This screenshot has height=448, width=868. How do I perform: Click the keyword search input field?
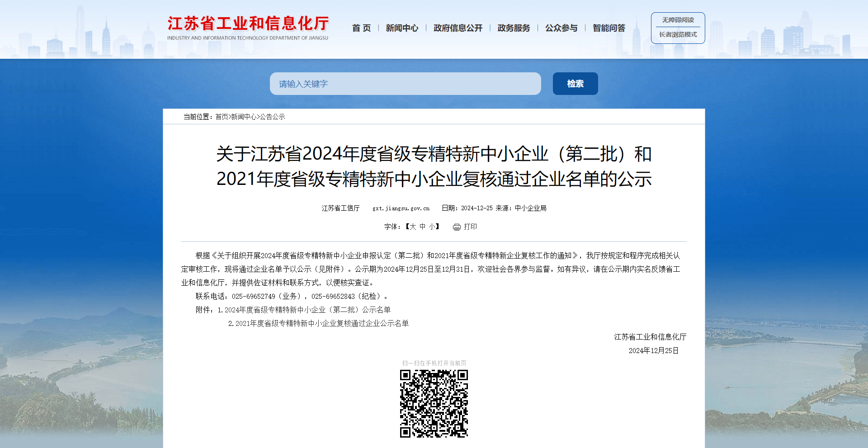(405, 84)
